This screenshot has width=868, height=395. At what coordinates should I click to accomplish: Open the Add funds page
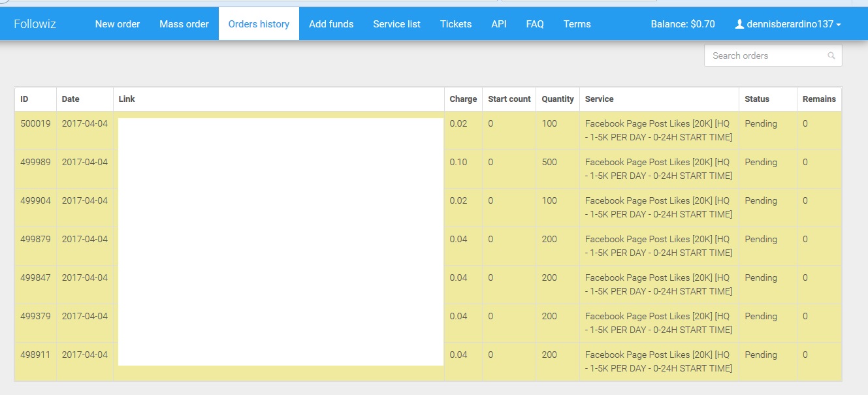click(x=331, y=24)
